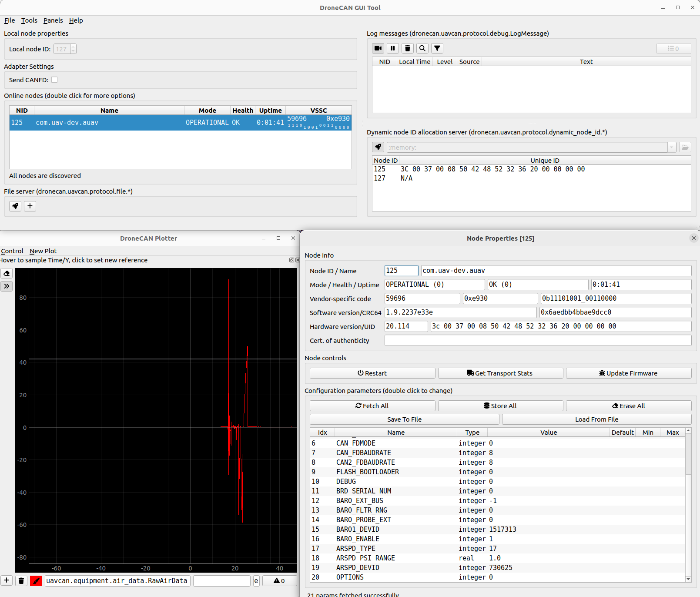700x597 pixels.
Task: Click the red plot color swatch
Action: pyautogui.click(x=36, y=580)
